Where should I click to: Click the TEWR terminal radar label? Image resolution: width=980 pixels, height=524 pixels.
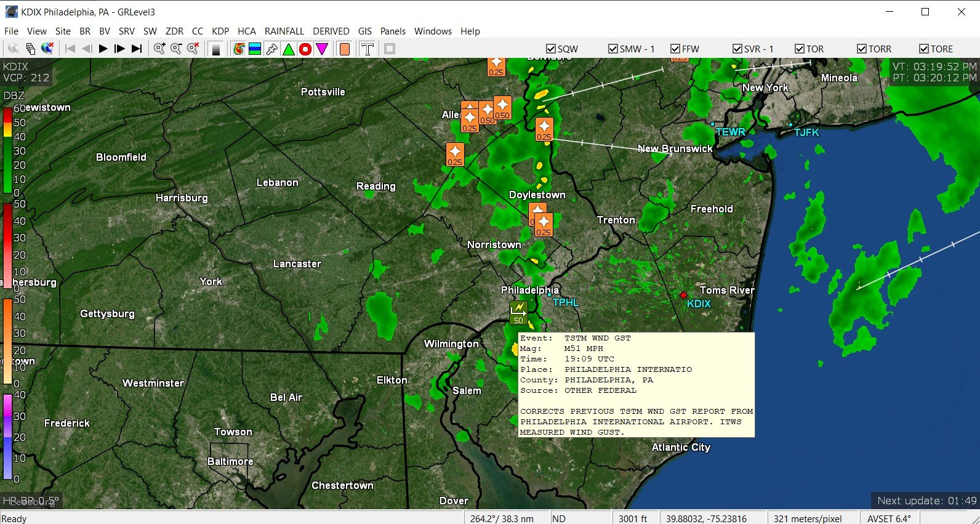point(730,132)
